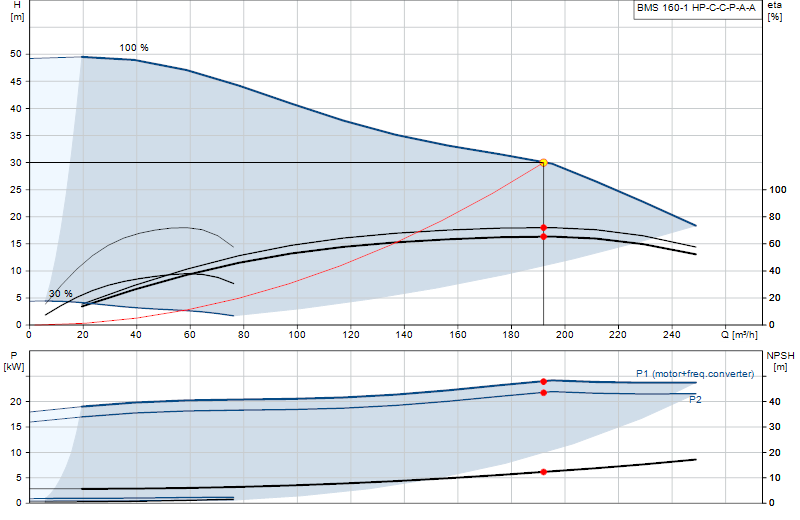Click the "30 %" speed curve label
Image resolution: width=800 pixels, height=520 pixels.
click(x=61, y=293)
